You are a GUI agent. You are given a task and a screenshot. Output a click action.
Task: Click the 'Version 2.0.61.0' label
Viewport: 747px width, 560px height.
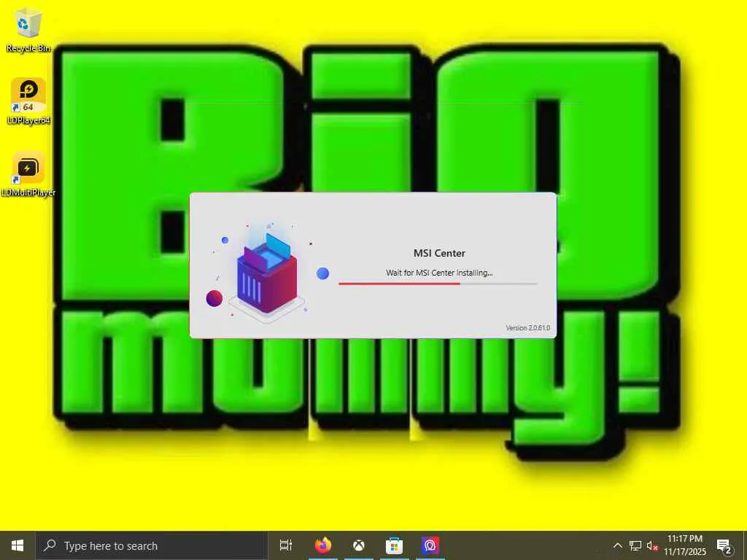point(528,328)
